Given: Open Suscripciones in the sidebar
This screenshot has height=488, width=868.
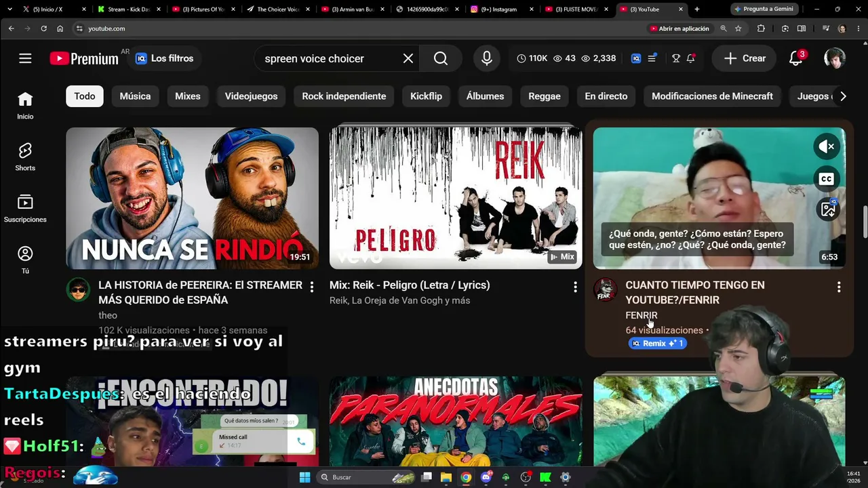Looking at the screenshot, I should pyautogui.click(x=25, y=209).
